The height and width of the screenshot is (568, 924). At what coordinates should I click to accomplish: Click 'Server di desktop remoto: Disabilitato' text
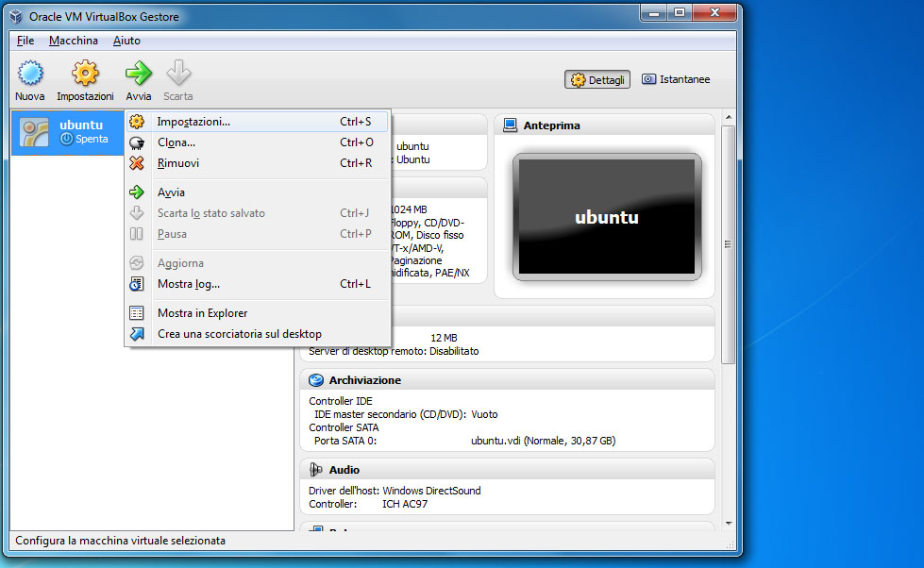(x=394, y=351)
